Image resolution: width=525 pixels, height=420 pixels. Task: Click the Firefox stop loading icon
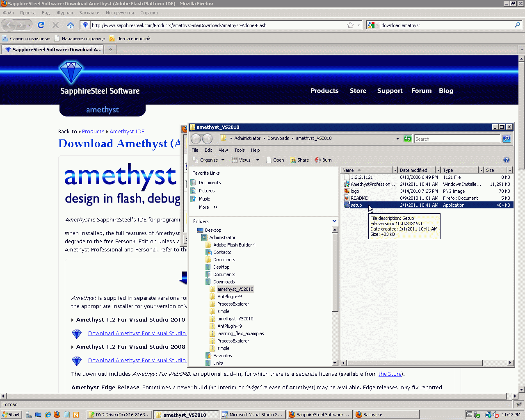pyautogui.click(x=56, y=25)
